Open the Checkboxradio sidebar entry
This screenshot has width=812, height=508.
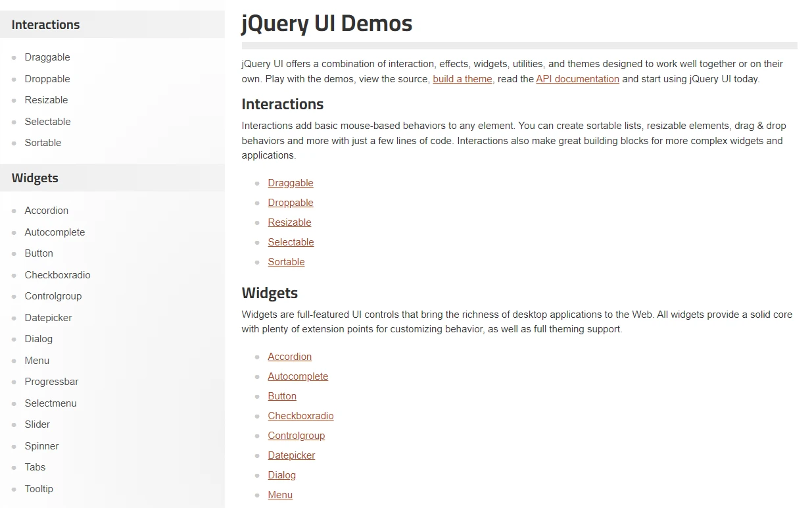57,274
